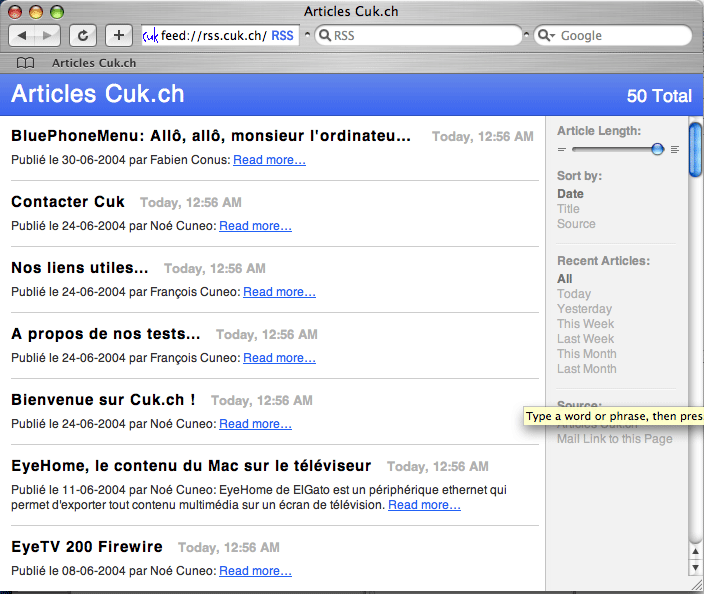The height and width of the screenshot is (594, 704).
Task: Click the divider arrow after the address field
Action: click(x=307, y=34)
